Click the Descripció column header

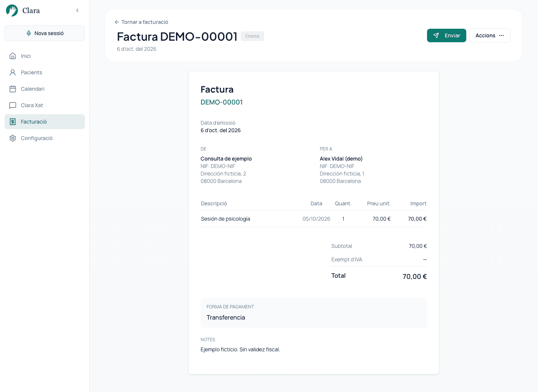point(214,203)
